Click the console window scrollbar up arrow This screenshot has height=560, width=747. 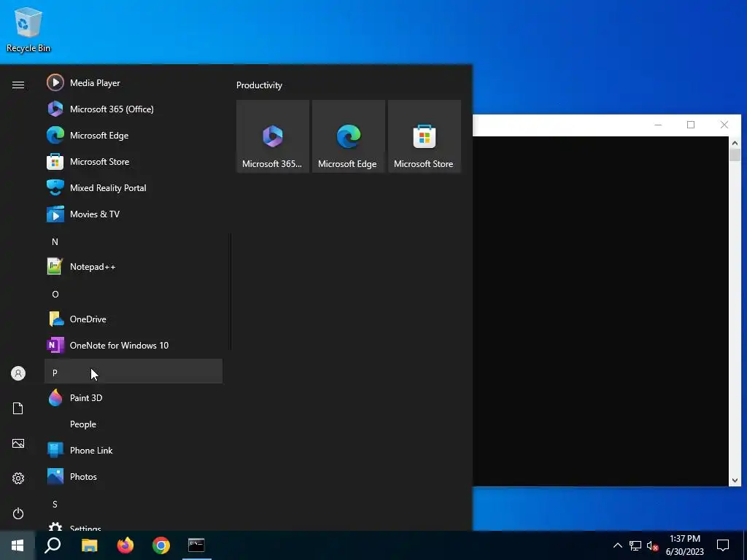735,143
